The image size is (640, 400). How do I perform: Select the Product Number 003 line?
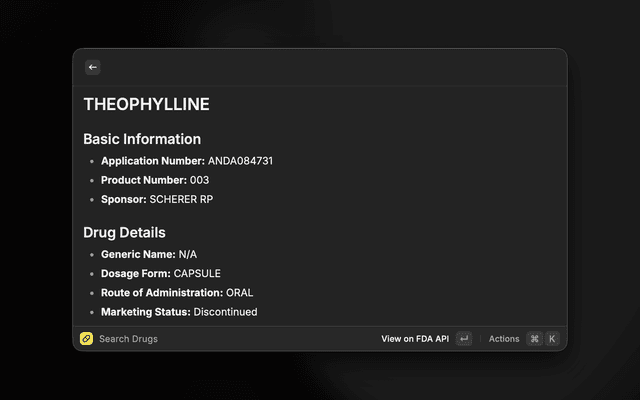click(155, 180)
